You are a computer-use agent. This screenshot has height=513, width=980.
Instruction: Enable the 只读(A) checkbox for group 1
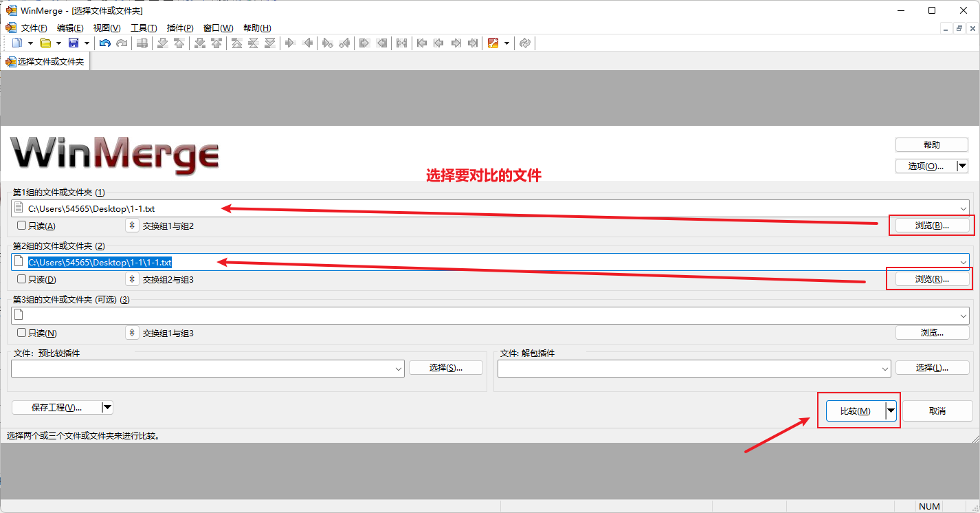[22, 226]
